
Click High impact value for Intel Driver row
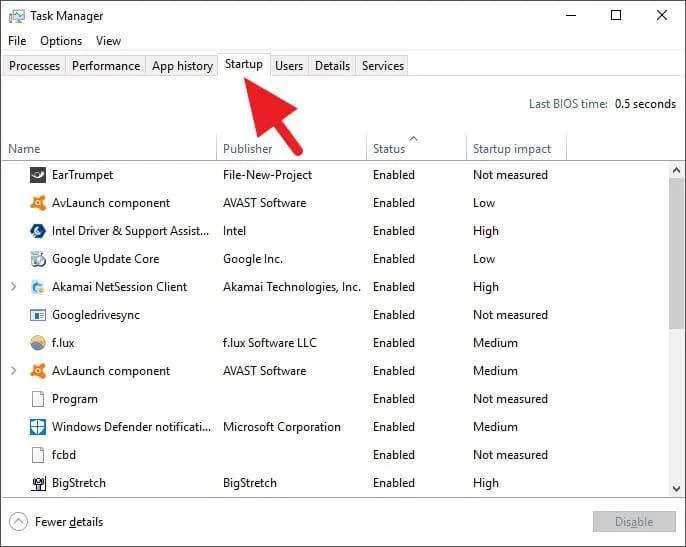tap(486, 231)
